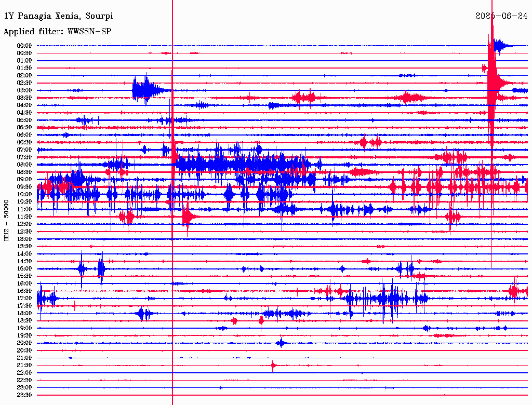Image resolution: width=532 pixels, height=405 pixels.
Task: Click the station title '1Y Panagia Xenia, Sourpi'
Action: [x=58, y=16]
